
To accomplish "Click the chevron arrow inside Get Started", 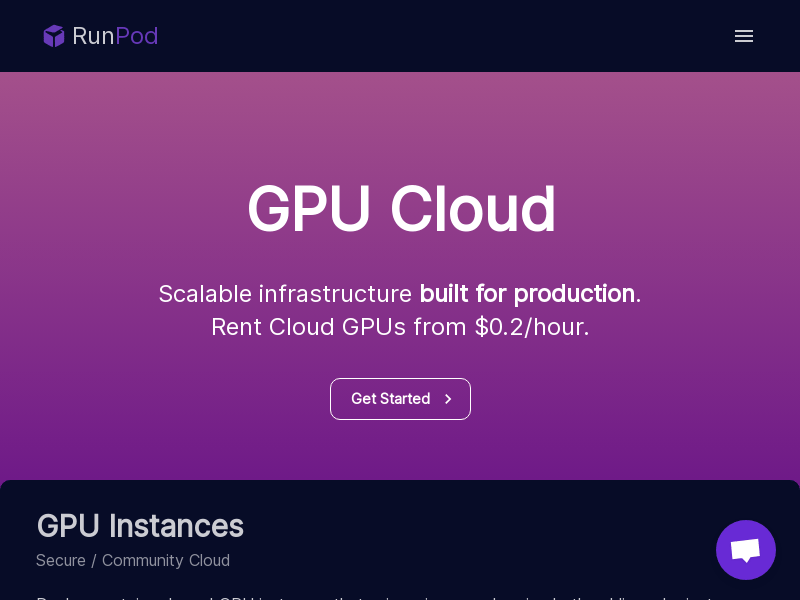I will (x=448, y=399).
